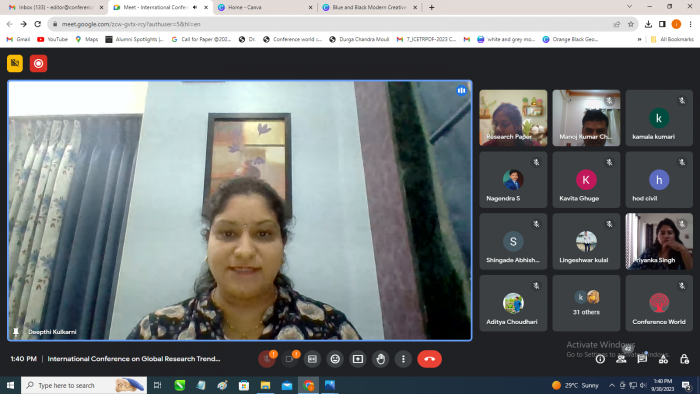
Task: Toggle the camera button
Action: pos(289,359)
